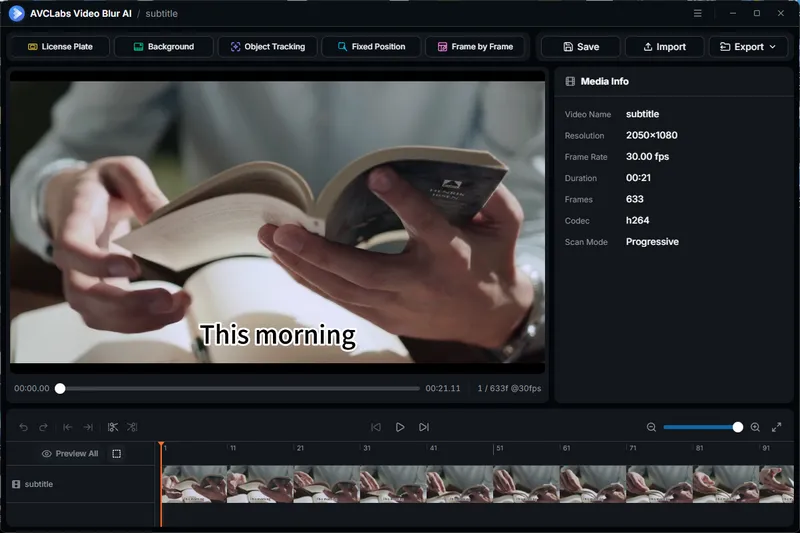Screen dimensions: 800x533
Task: Click the timeline zoom slider handle
Action: point(737,427)
